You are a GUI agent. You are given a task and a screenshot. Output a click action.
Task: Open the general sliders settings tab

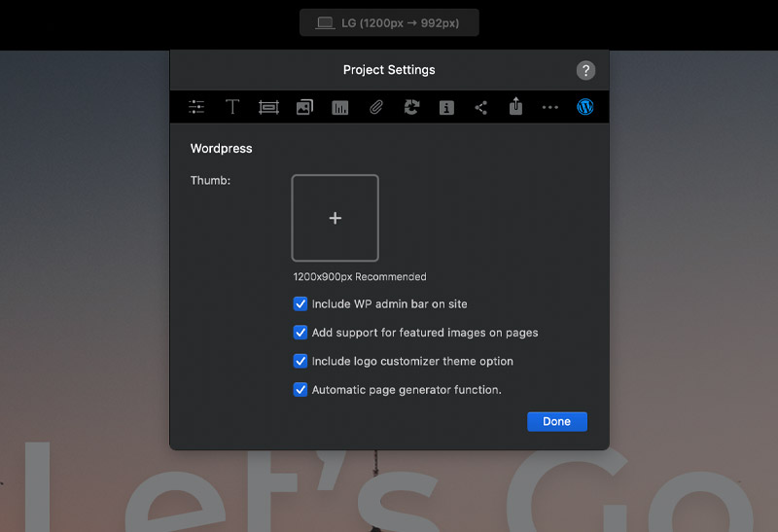pos(197,108)
